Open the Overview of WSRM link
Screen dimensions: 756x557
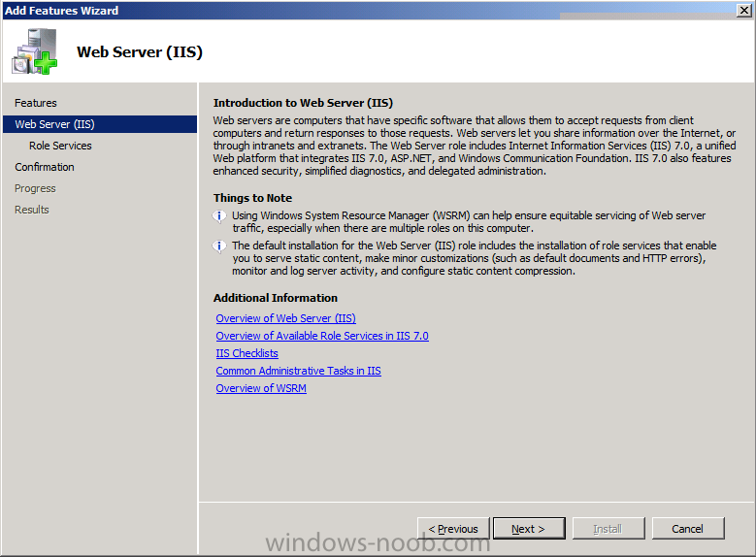[261, 388]
